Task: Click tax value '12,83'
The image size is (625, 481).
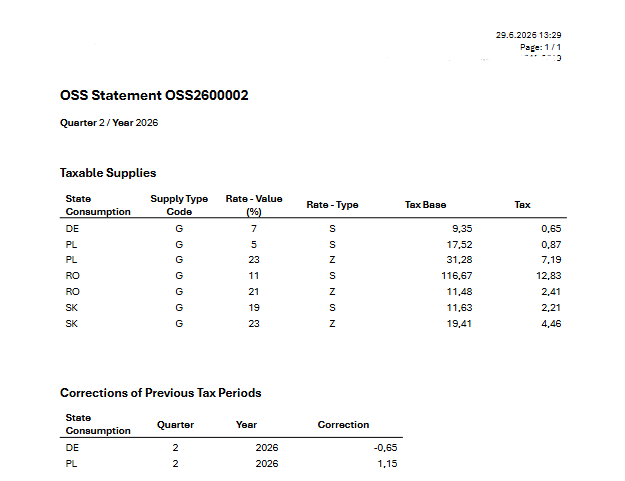Action: [x=549, y=276]
